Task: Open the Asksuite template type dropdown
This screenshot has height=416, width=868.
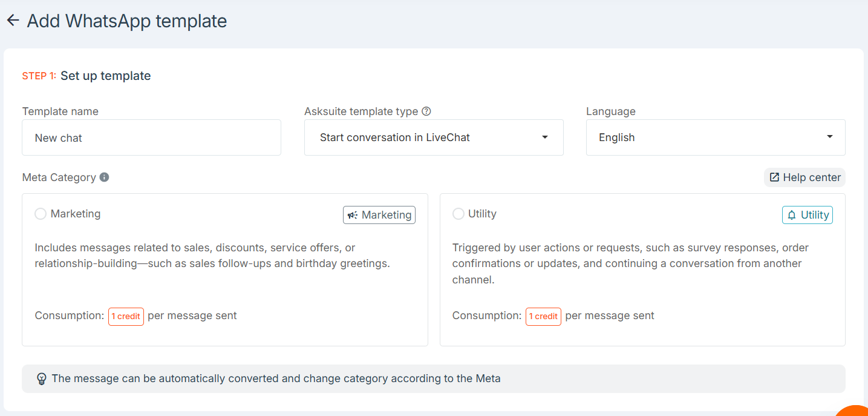Action: (x=434, y=137)
